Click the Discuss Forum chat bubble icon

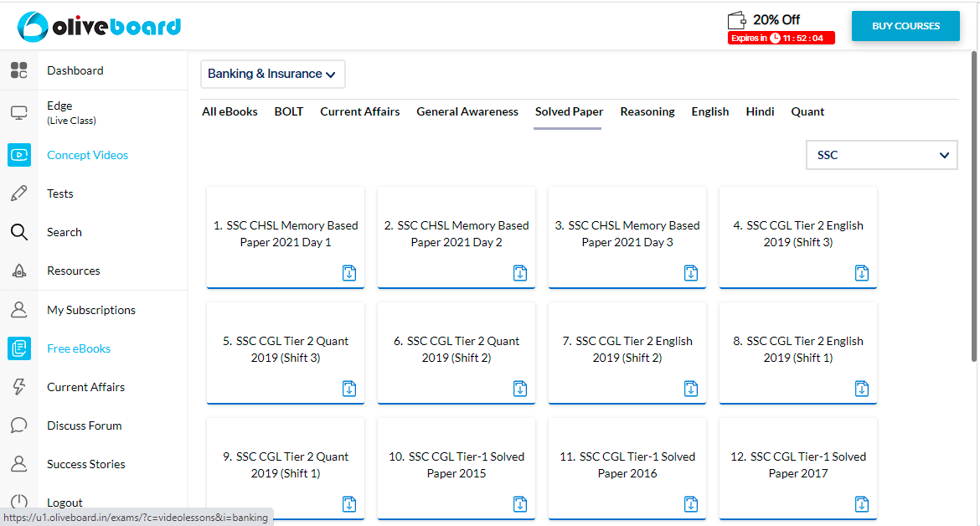(x=18, y=425)
